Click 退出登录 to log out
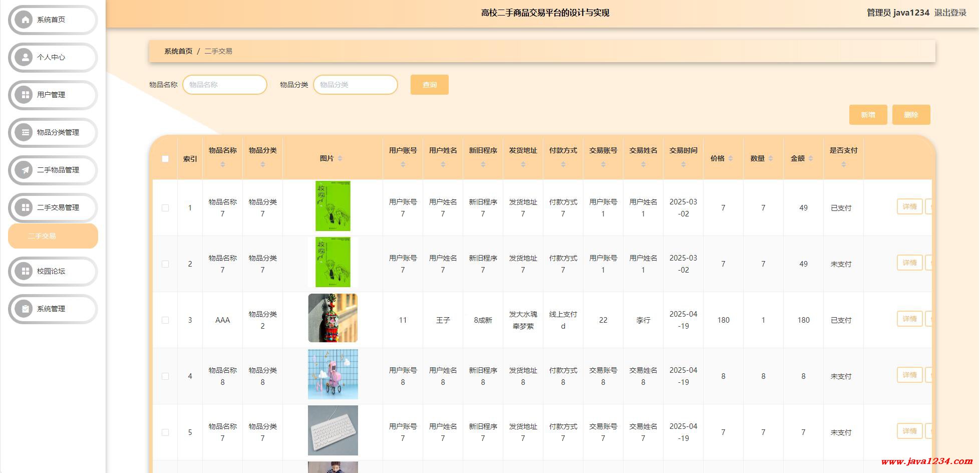This screenshot has width=980, height=473. pyautogui.click(x=950, y=13)
